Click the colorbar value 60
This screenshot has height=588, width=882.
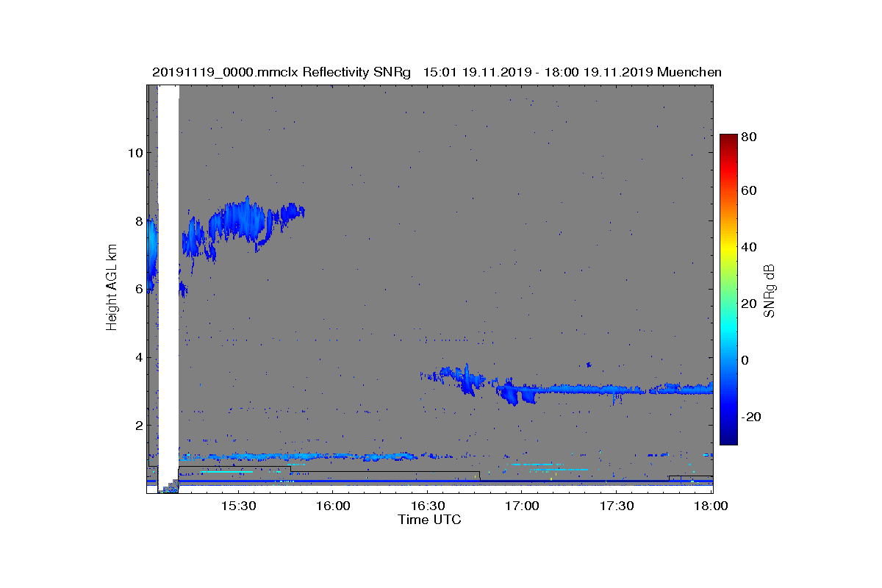750,191
